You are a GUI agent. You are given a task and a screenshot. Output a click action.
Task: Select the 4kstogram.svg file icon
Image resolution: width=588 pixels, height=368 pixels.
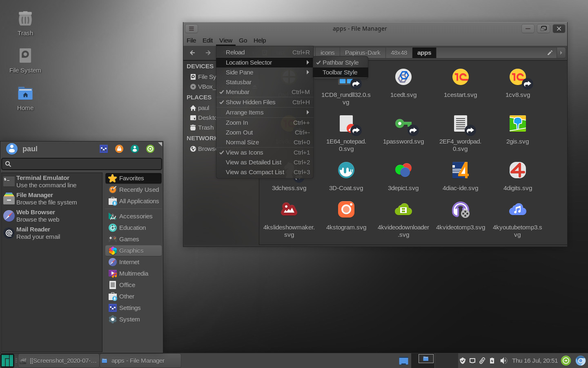pos(346,210)
